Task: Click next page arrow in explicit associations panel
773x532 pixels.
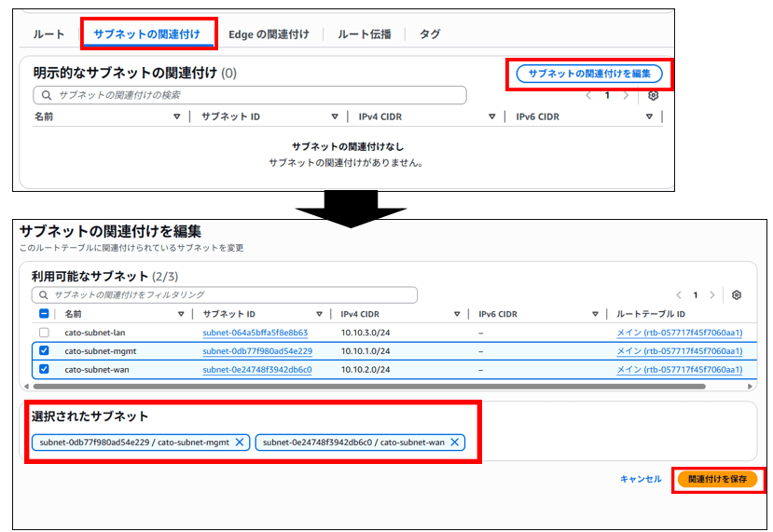Action: (x=625, y=95)
